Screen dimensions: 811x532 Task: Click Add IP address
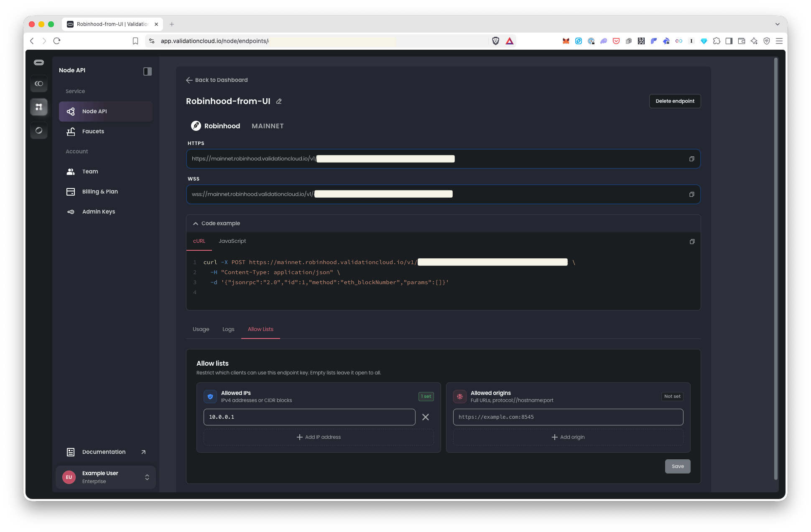point(319,437)
